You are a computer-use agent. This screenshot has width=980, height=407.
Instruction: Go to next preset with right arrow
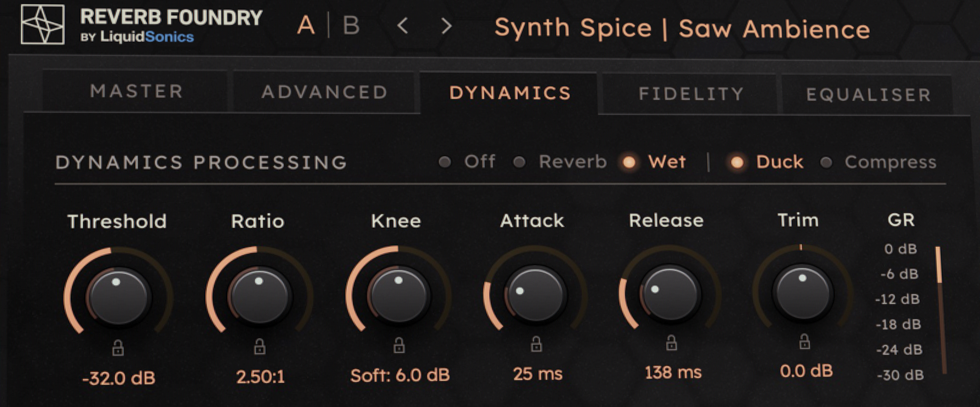[x=446, y=26]
